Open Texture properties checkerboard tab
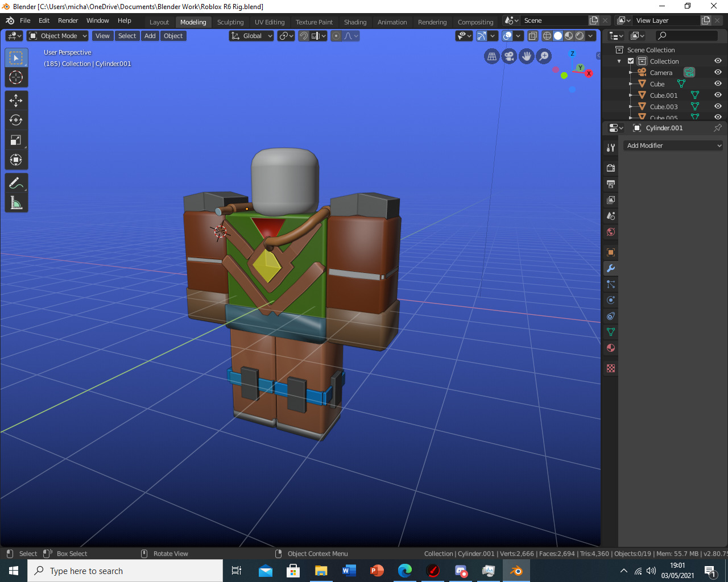This screenshot has height=582, width=728. tap(611, 368)
